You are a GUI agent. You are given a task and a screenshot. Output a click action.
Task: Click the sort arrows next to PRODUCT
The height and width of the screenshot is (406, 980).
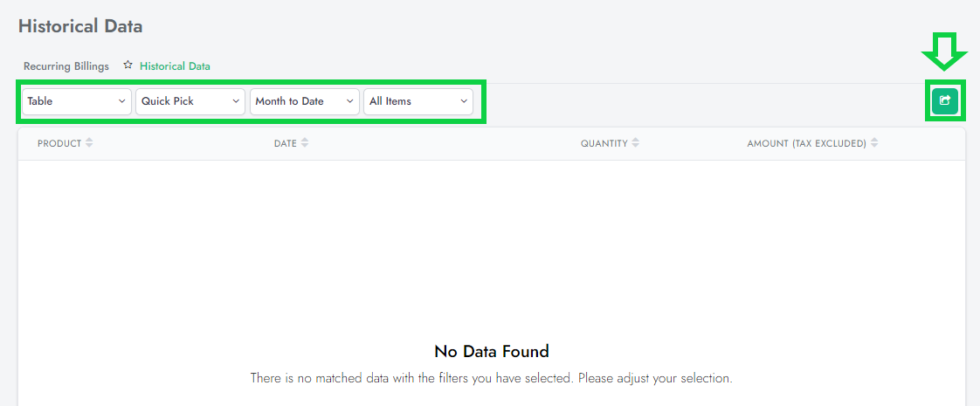click(x=89, y=143)
